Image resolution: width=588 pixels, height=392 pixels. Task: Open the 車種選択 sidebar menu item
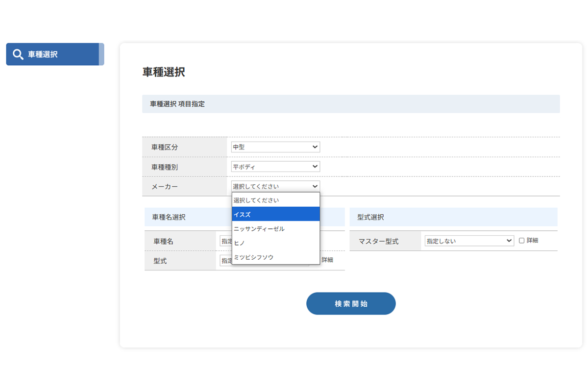click(55, 54)
